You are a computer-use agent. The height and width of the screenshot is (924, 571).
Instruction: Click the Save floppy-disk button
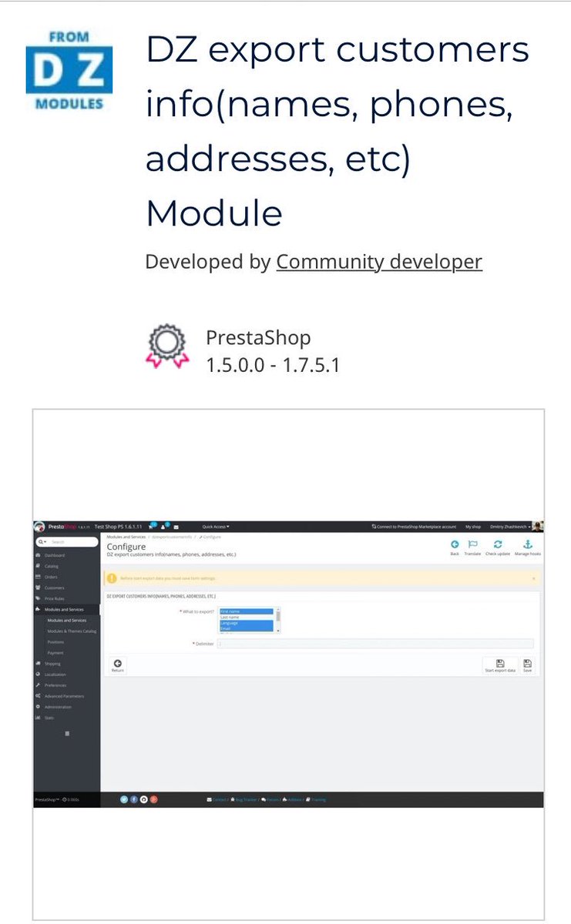[527, 666]
